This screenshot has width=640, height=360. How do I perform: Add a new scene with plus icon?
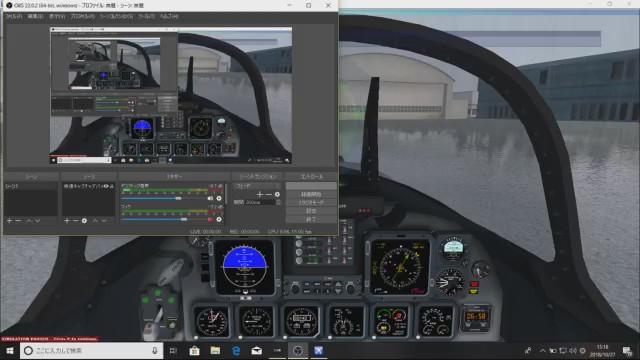click(x=9, y=221)
